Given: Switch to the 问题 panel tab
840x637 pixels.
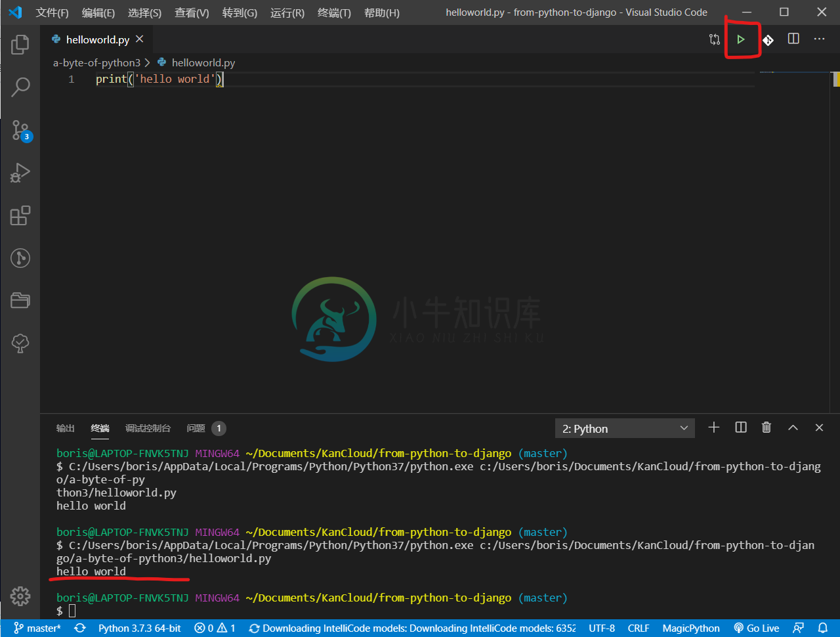Looking at the screenshot, I should click(x=206, y=428).
